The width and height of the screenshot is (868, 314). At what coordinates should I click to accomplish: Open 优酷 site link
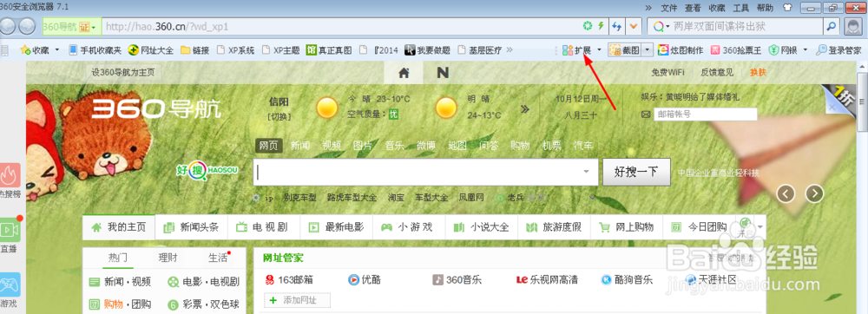[365, 279]
